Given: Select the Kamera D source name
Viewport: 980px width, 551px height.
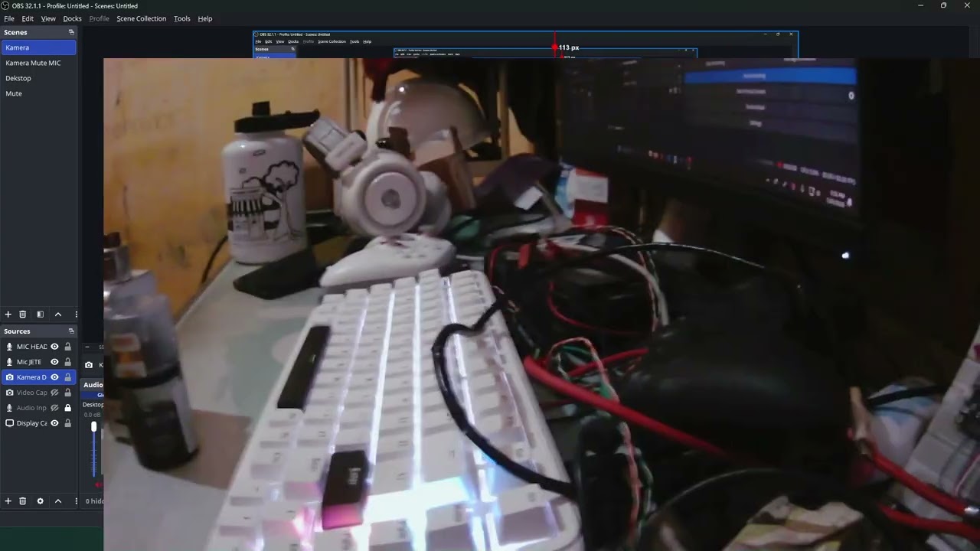Looking at the screenshot, I should click(31, 377).
